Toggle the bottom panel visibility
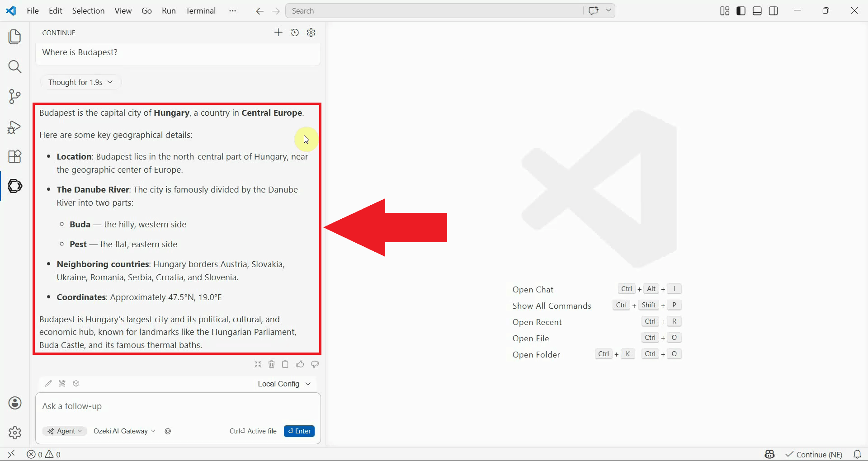Image resolution: width=868 pixels, height=461 pixels. 757,11
